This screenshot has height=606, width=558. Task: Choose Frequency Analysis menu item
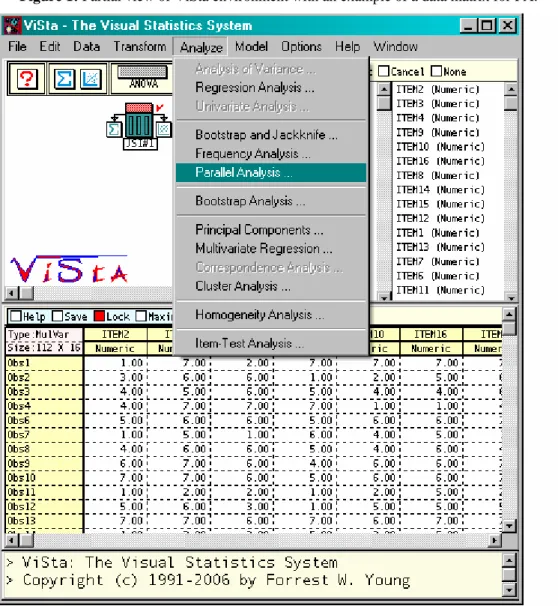[271, 153]
